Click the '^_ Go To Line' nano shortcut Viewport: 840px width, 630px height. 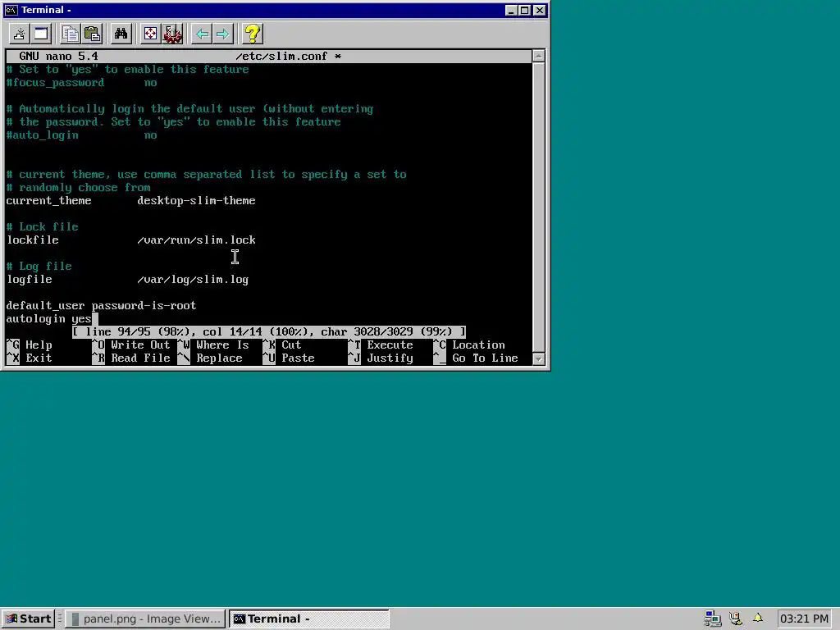coord(476,358)
